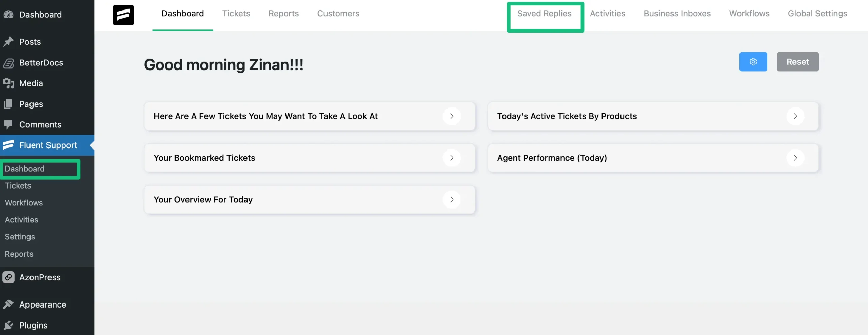Image resolution: width=868 pixels, height=335 pixels.
Task: Open dashboard settings gear button
Action: tap(753, 62)
